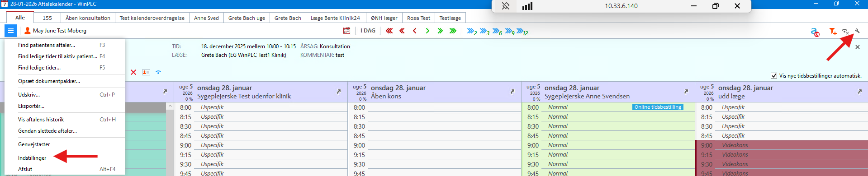Jump forward 3 with blue arrows
The width and height of the screenshot is (868, 176).
(x=484, y=31)
